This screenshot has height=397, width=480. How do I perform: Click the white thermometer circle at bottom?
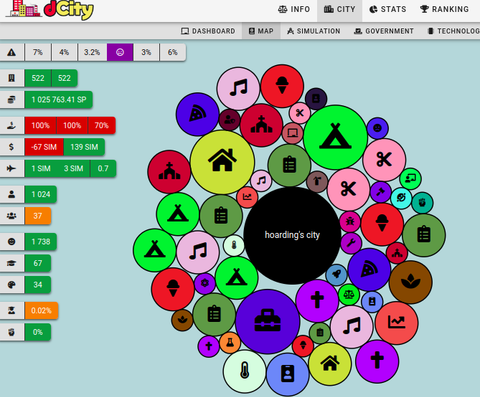[245, 371]
